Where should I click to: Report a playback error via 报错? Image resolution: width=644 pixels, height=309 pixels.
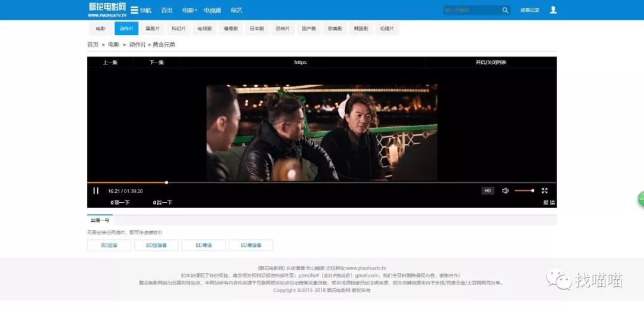[x=549, y=203]
